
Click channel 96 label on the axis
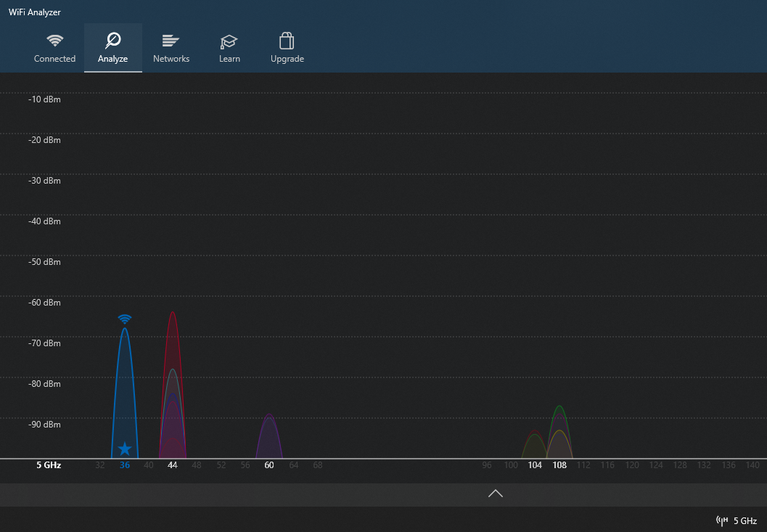click(x=487, y=465)
